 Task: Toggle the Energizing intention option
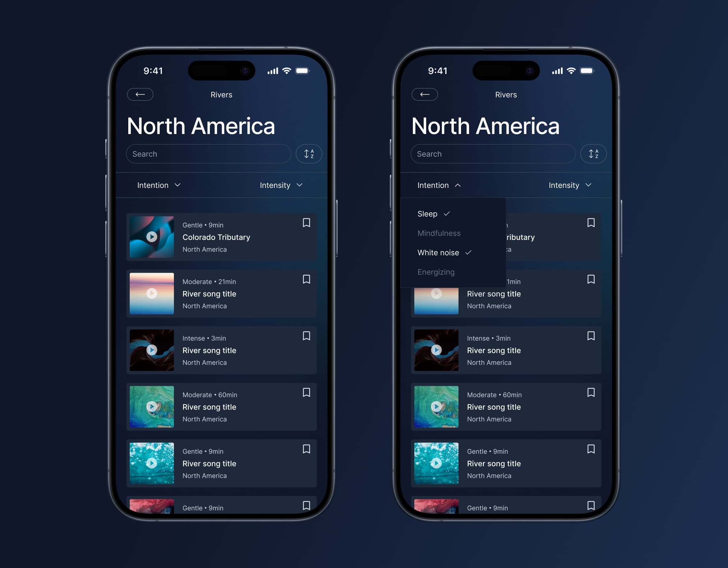click(436, 272)
